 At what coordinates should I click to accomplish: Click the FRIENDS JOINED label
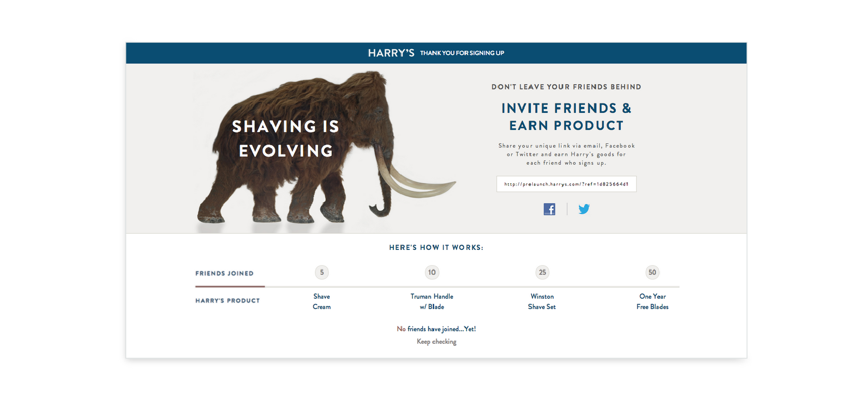click(x=225, y=273)
